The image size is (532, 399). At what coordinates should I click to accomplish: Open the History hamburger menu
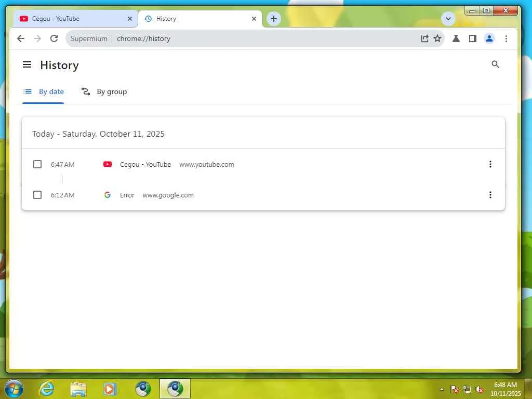[x=27, y=64]
